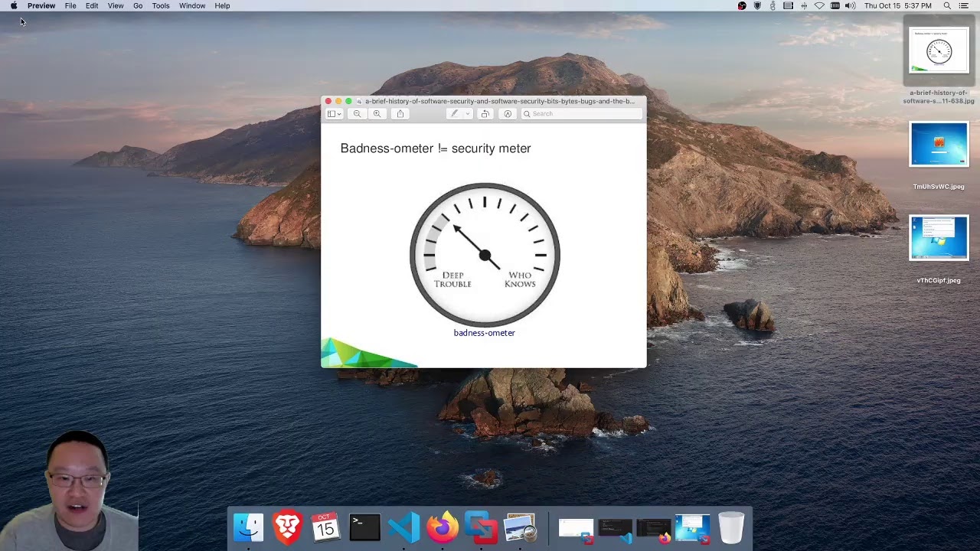Click the shield icon in menu bar

coord(757,5)
